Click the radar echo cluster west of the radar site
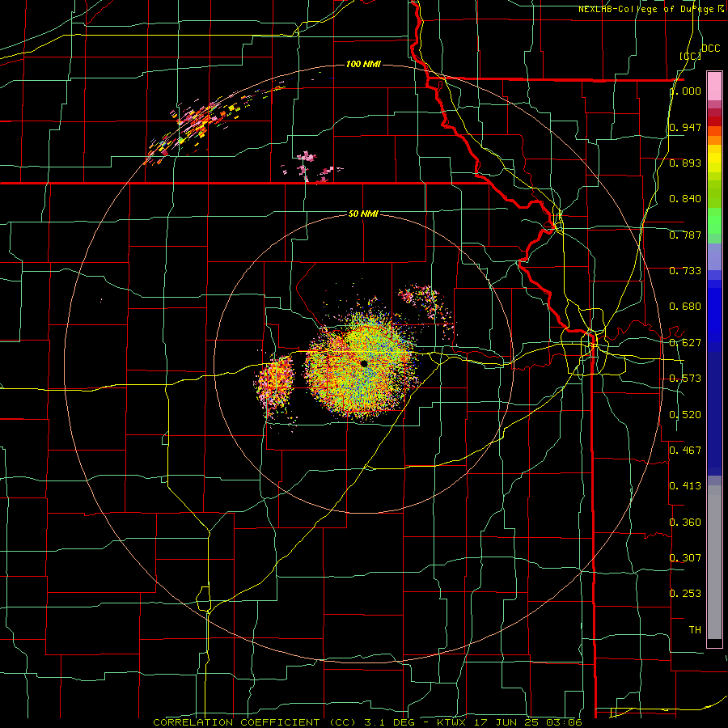The width and height of the screenshot is (728, 728). 275,387
